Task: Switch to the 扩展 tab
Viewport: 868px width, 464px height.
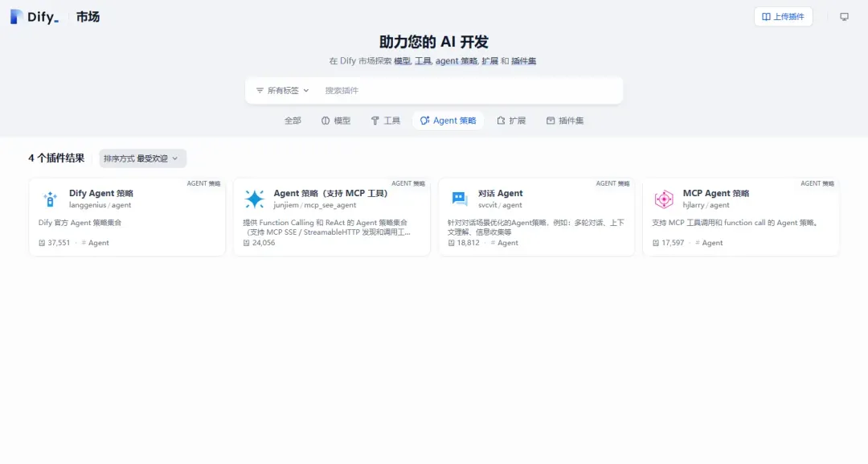Action: [x=511, y=121]
